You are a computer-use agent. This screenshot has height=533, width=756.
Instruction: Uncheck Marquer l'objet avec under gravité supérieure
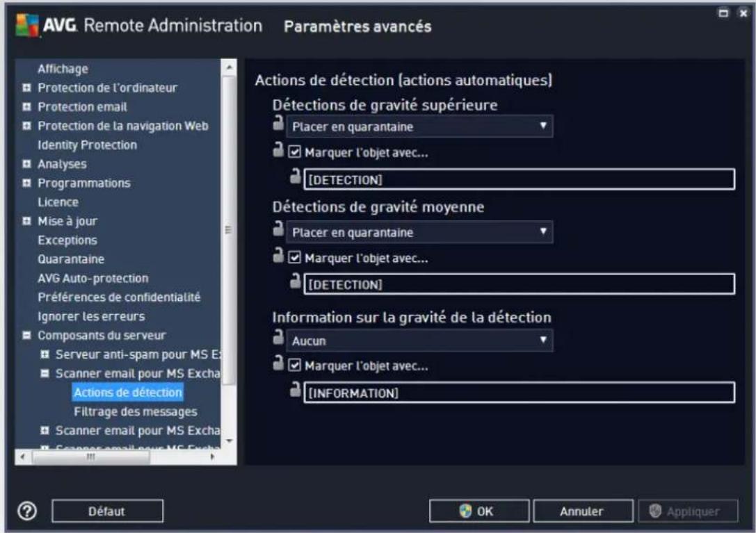(x=295, y=152)
